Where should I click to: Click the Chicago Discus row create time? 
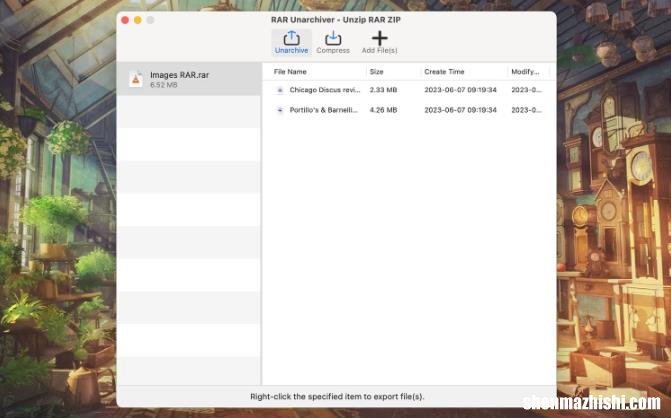[x=460, y=90]
